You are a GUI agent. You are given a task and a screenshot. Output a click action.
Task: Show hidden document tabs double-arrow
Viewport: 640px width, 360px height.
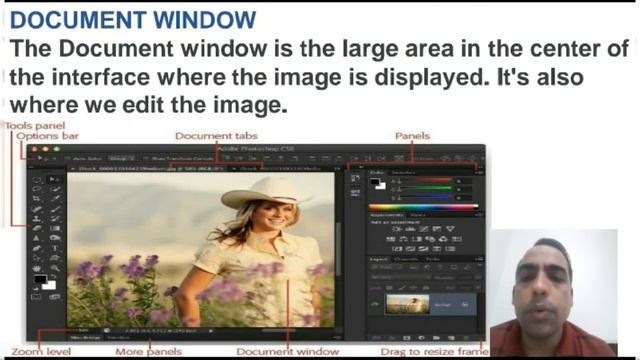tap(337, 168)
